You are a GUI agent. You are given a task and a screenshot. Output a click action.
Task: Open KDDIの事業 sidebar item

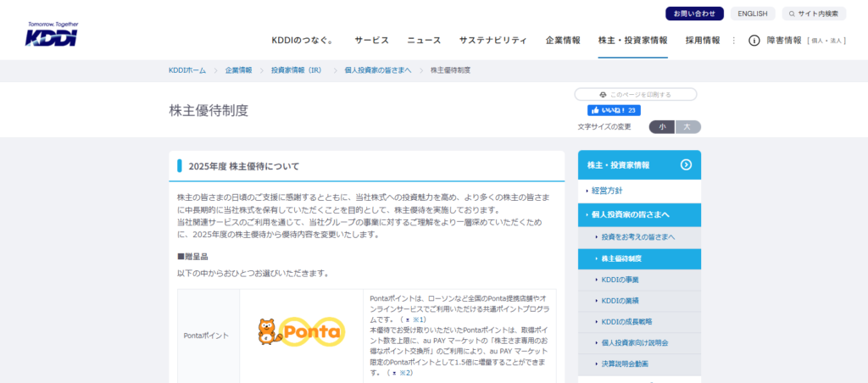click(639, 280)
